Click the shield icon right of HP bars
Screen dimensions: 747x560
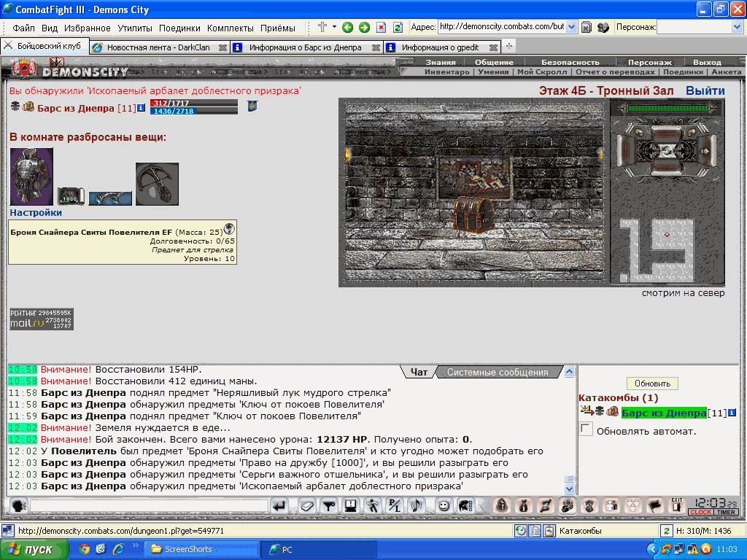point(252,106)
